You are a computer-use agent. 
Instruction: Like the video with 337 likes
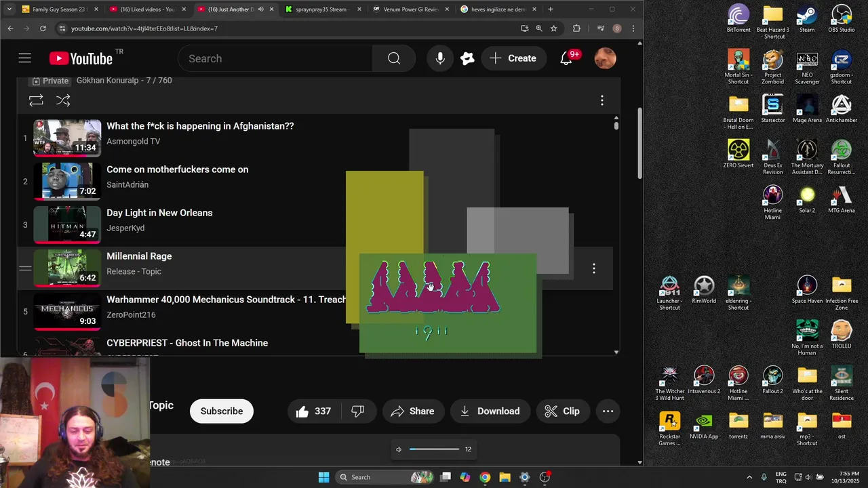[313, 411]
